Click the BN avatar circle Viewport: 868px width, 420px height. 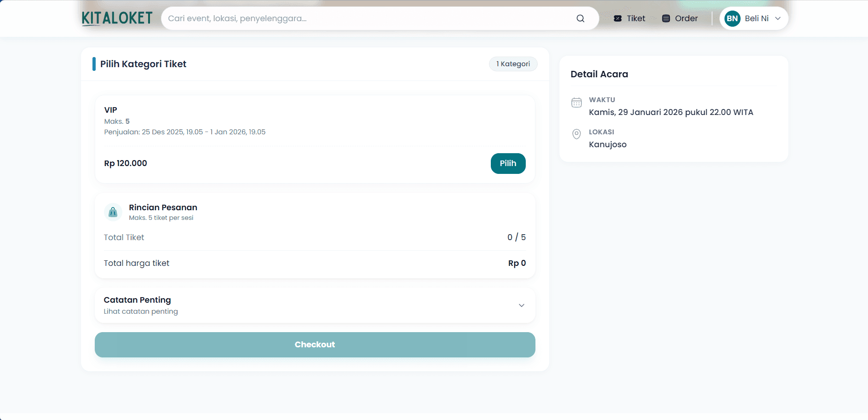pyautogui.click(x=732, y=18)
